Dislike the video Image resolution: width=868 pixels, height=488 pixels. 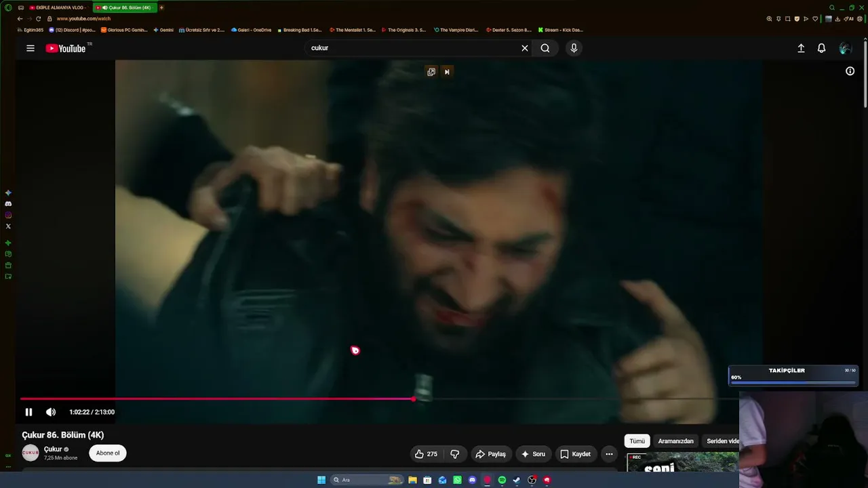tap(455, 454)
